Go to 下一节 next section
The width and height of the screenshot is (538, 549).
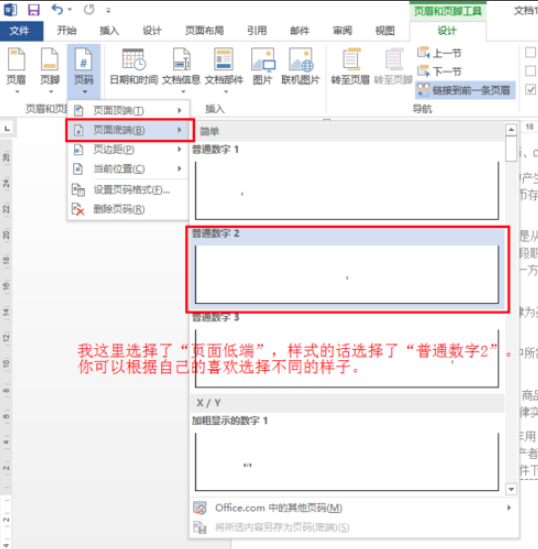pos(439,72)
